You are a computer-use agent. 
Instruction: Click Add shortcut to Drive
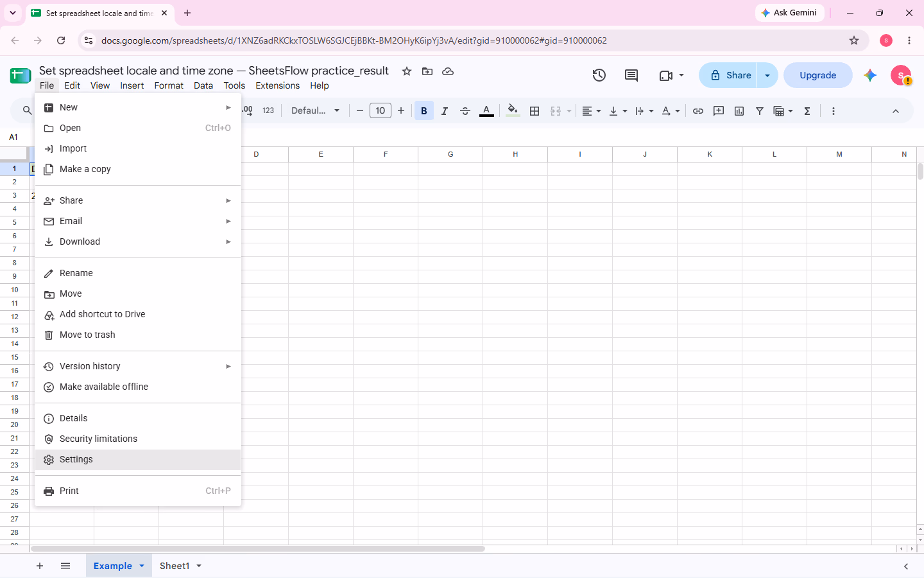pos(138,314)
